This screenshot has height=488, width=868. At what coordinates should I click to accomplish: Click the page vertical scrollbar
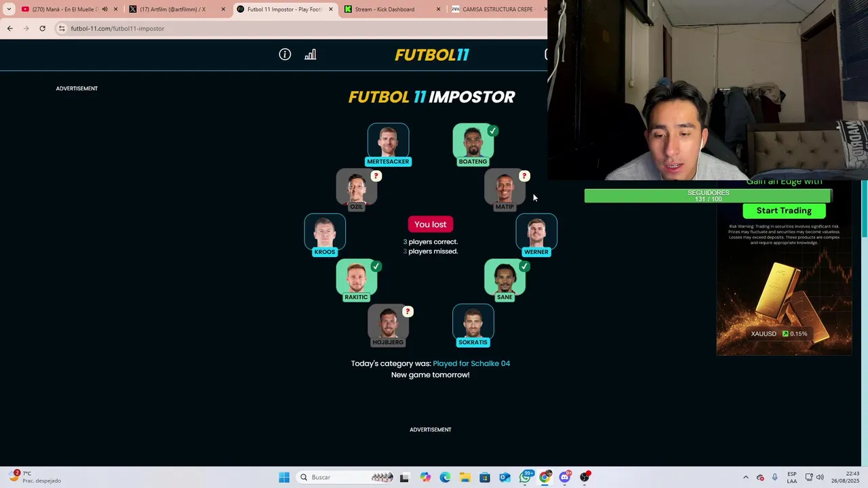(x=865, y=210)
